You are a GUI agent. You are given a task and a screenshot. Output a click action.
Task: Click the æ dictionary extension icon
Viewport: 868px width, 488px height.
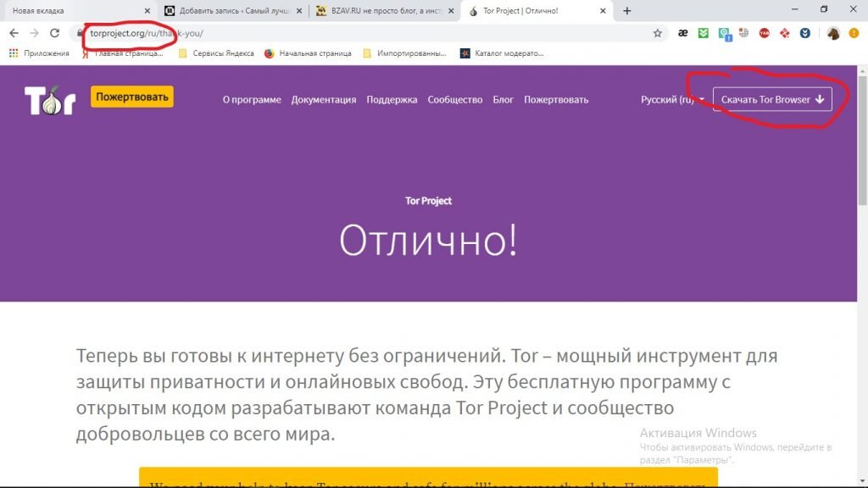683,32
